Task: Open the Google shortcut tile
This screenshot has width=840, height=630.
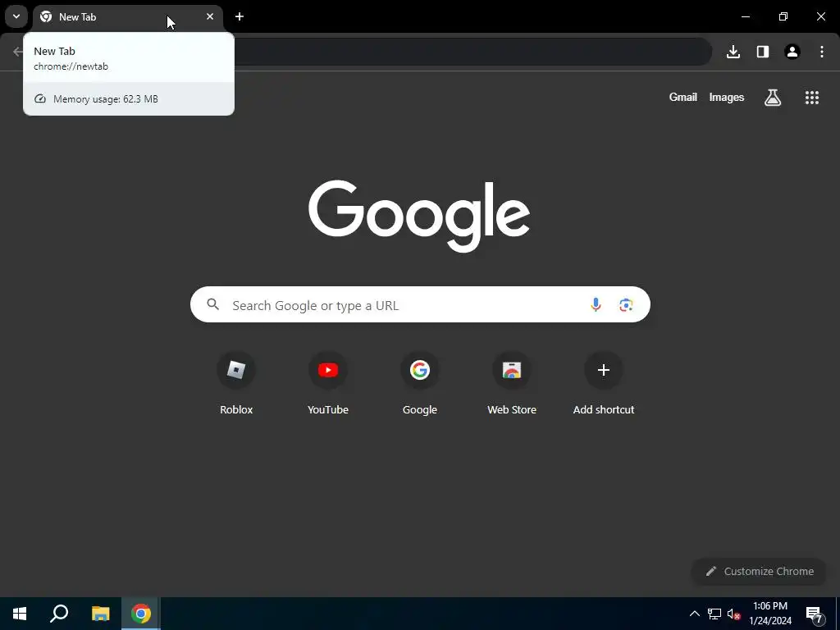Action: (420, 384)
